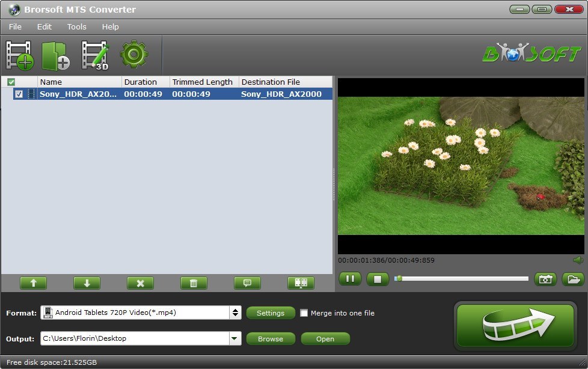
Task: Click the video preview frame
Action: pyautogui.click(x=461, y=166)
